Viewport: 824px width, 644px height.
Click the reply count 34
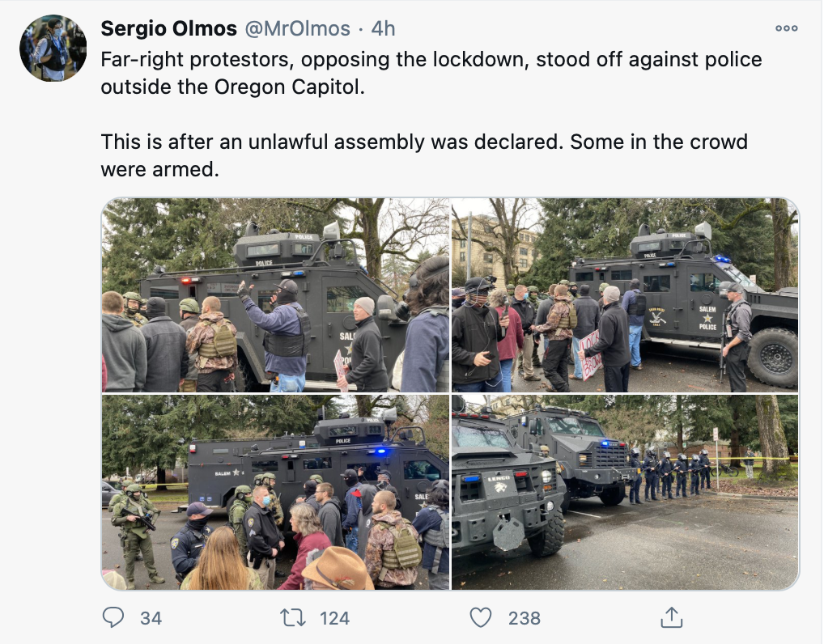(151, 619)
